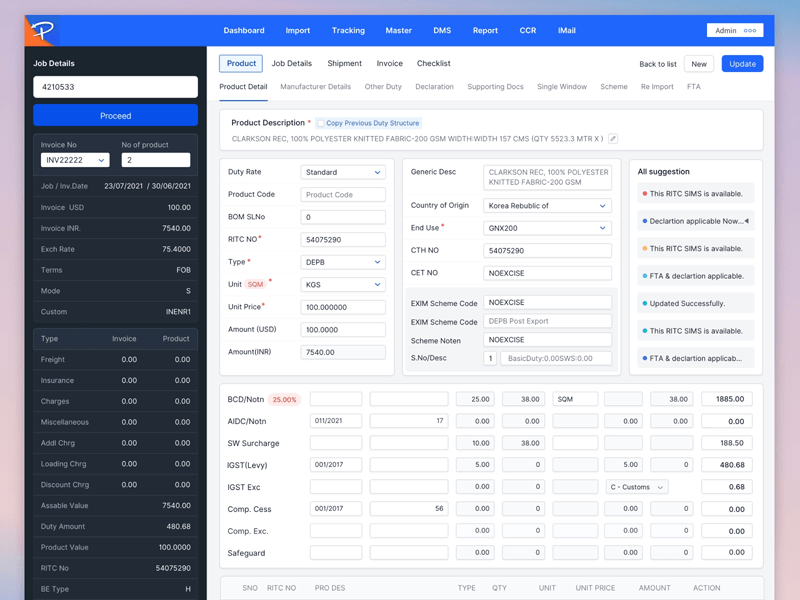Open the Duty Rate dropdown set to Standard
The image size is (800, 600).
click(x=343, y=172)
